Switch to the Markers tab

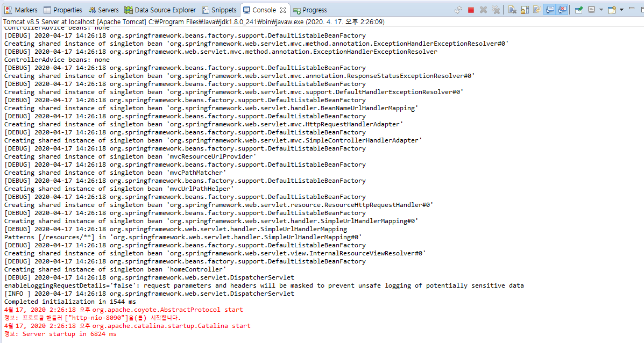coord(21,10)
